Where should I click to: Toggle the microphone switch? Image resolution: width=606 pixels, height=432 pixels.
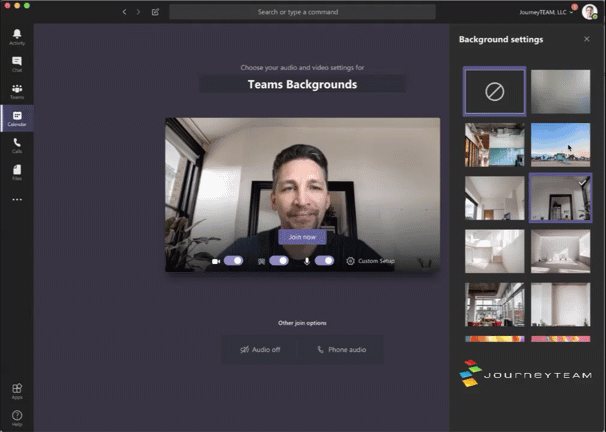324,261
